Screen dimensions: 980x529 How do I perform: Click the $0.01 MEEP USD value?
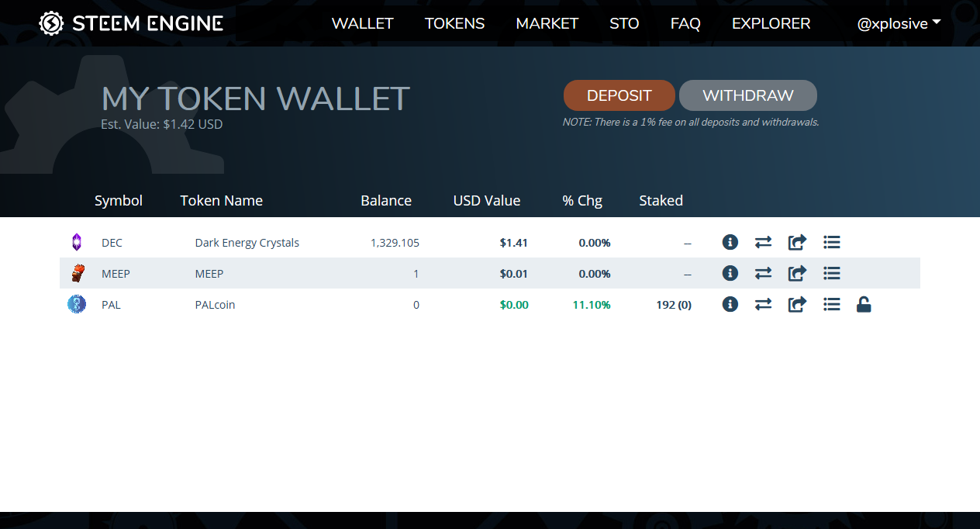click(x=514, y=273)
